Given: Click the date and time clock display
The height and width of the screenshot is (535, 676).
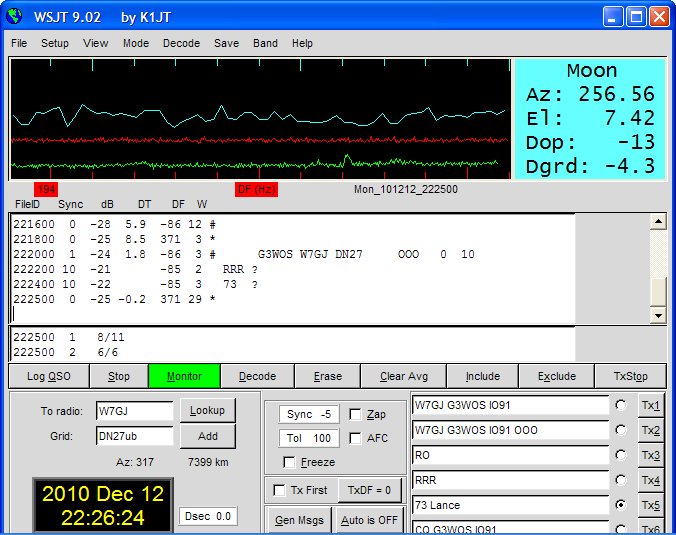Looking at the screenshot, I should [103, 505].
